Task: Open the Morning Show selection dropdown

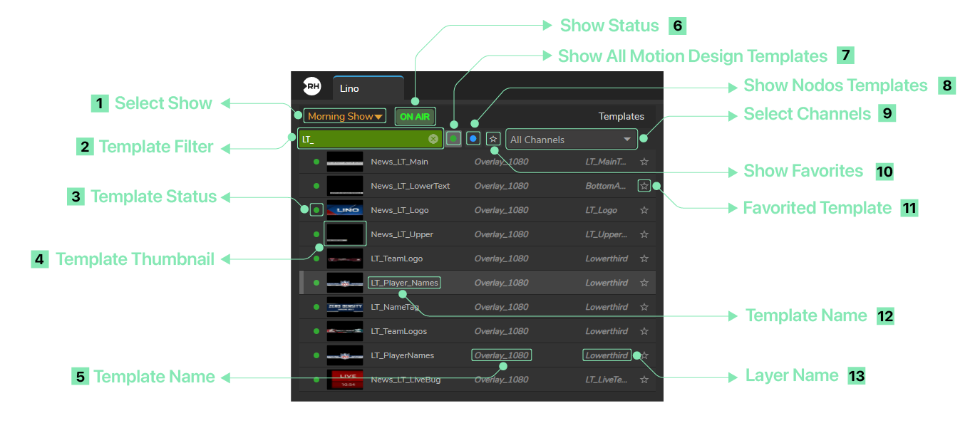Action: click(x=345, y=116)
